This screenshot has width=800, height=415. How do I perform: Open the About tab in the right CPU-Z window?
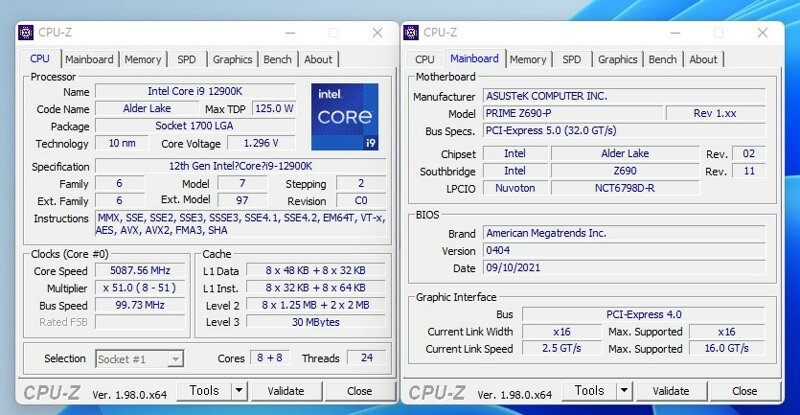pyautogui.click(x=704, y=59)
